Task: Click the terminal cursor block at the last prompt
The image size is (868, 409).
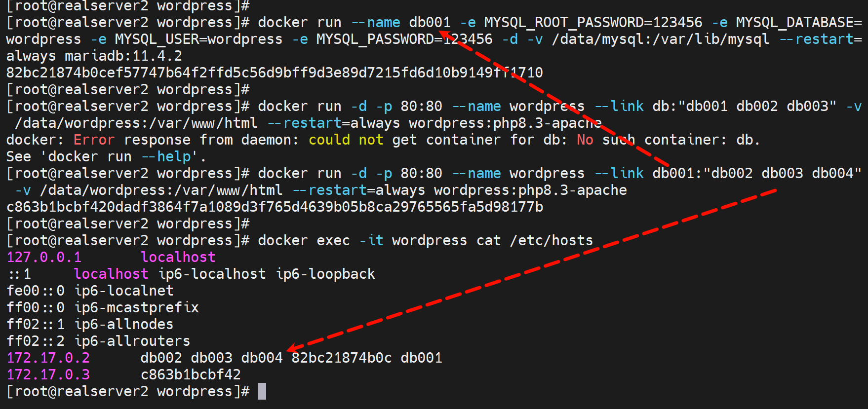Action: click(262, 391)
